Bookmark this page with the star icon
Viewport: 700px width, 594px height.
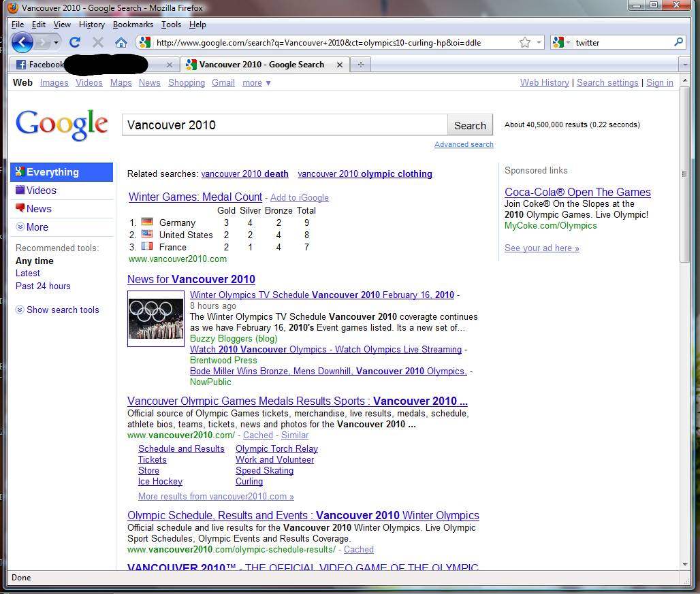pos(524,42)
